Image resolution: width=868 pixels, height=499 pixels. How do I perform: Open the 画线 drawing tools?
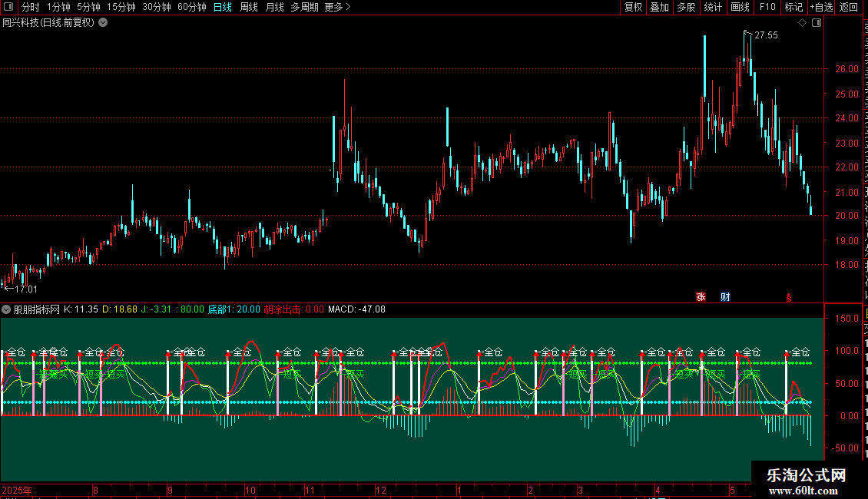[740, 7]
